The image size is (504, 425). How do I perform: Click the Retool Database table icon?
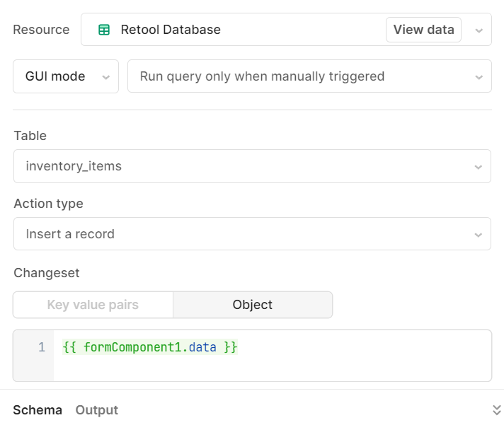point(104,30)
